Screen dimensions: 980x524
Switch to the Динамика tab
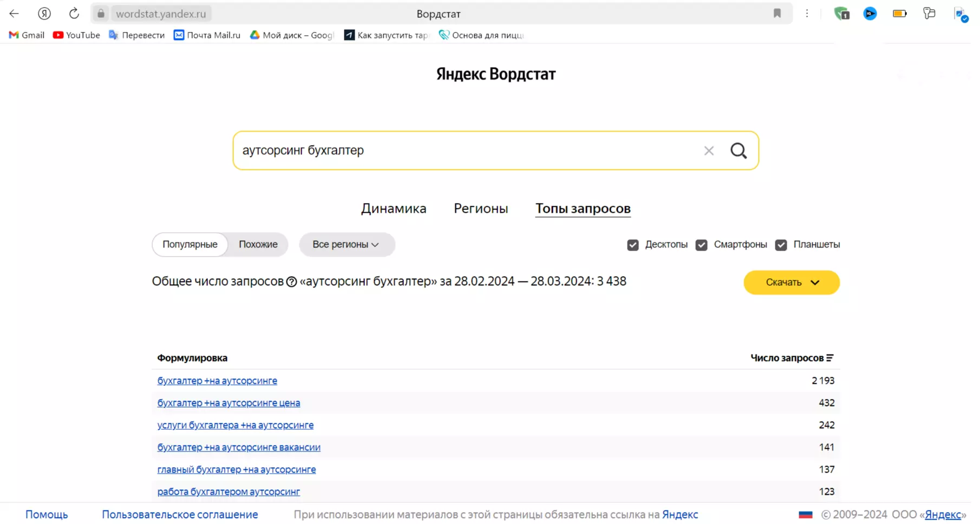pyautogui.click(x=394, y=208)
